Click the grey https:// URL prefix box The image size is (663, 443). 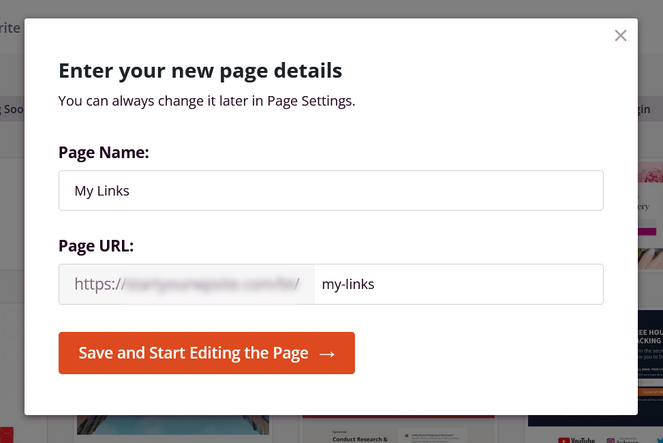coord(187,284)
